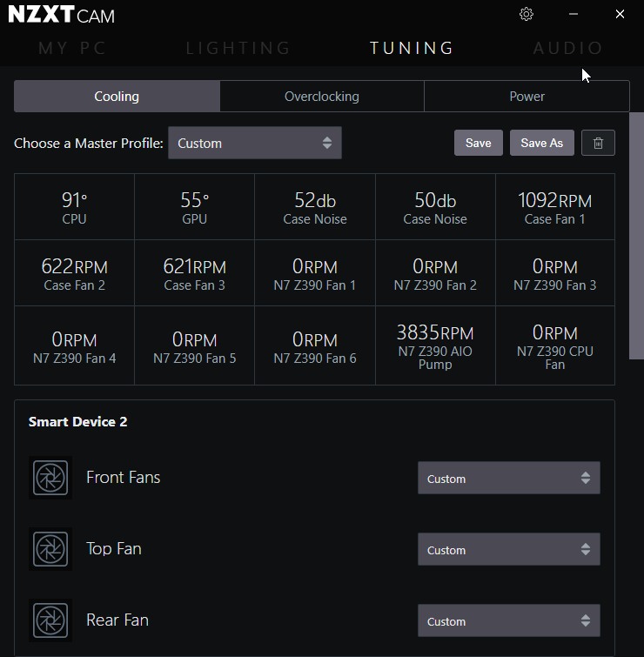Click the Choose a Master Profile label
Image resolution: width=644 pixels, height=657 pixels.
click(x=89, y=144)
